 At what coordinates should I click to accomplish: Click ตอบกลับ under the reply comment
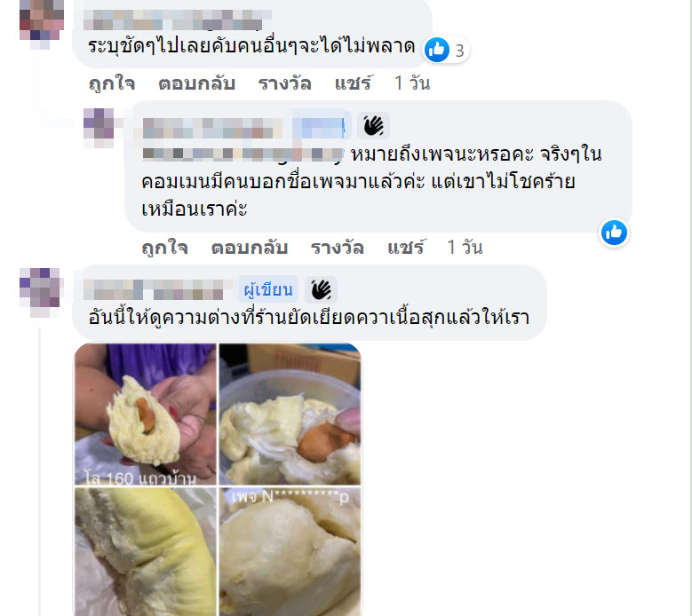pos(250,248)
